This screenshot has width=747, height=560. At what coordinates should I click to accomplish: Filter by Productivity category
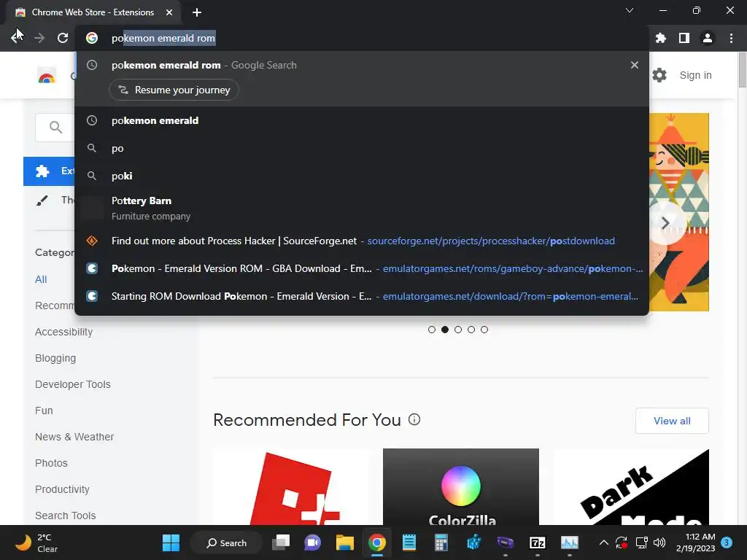63,489
